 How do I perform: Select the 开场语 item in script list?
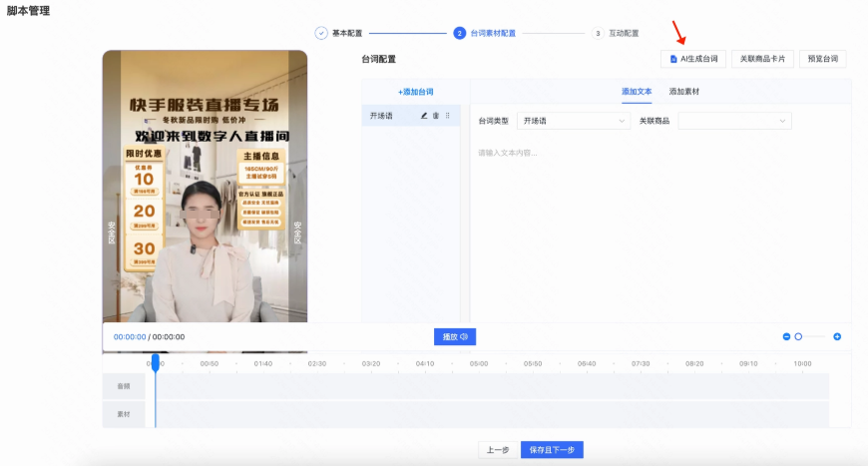411,116
